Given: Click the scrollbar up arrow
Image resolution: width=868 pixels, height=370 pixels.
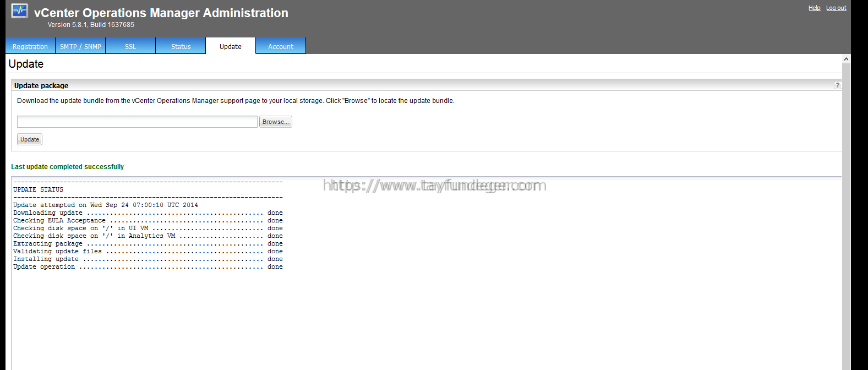Looking at the screenshot, I should point(846,59).
